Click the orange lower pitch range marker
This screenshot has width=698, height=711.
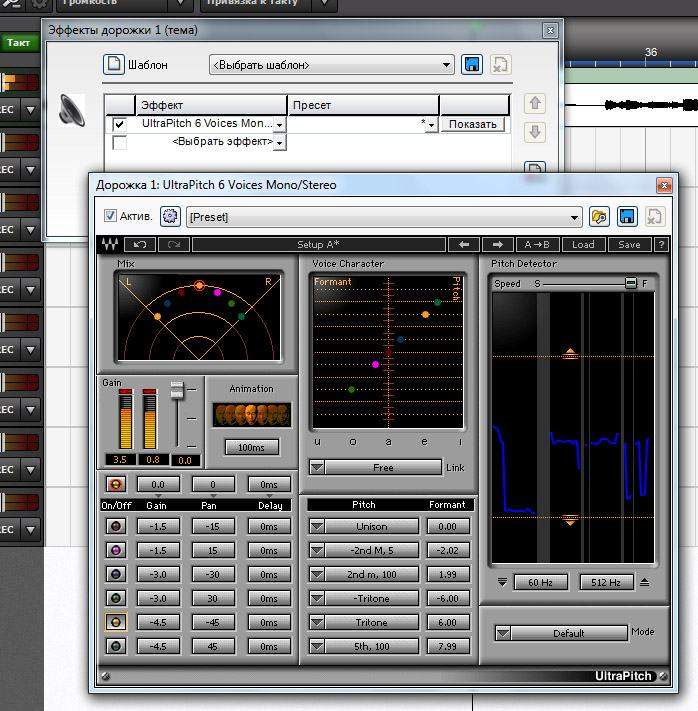click(570, 521)
